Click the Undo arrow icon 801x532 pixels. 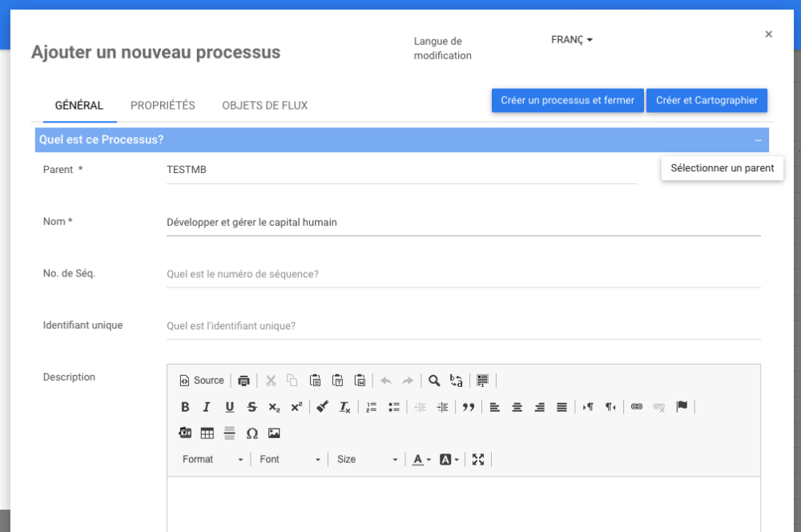(386, 381)
